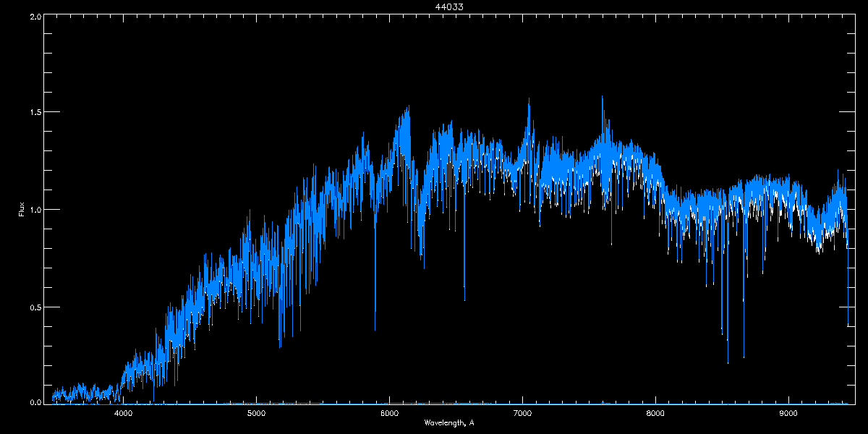Click the 9000 wavelength tick label
Image resolution: width=868 pixels, height=434 pixels.
[x=788, y=414]
